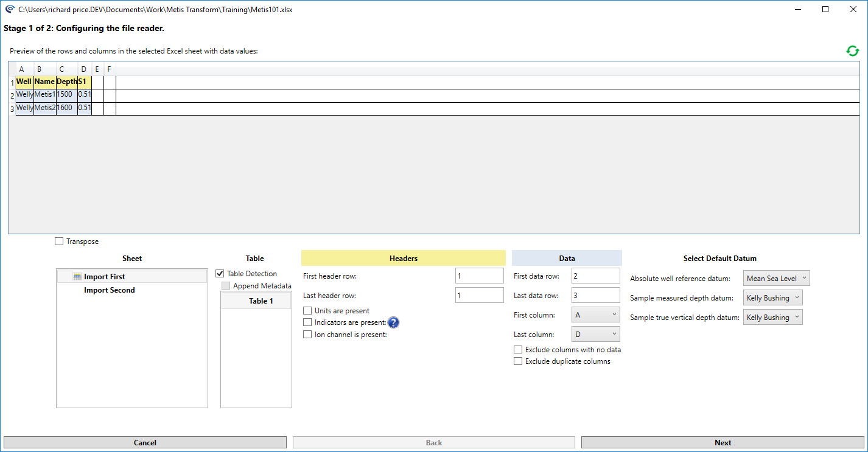Click row number 3 in the preview
Viewport: 868px width, 452px height.
(12, 109)
